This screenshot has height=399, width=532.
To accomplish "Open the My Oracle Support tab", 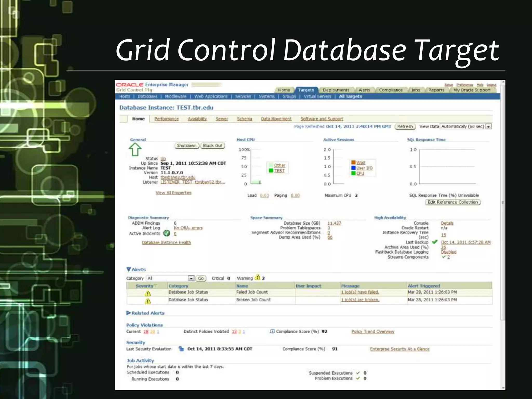I will pos(472,90).
